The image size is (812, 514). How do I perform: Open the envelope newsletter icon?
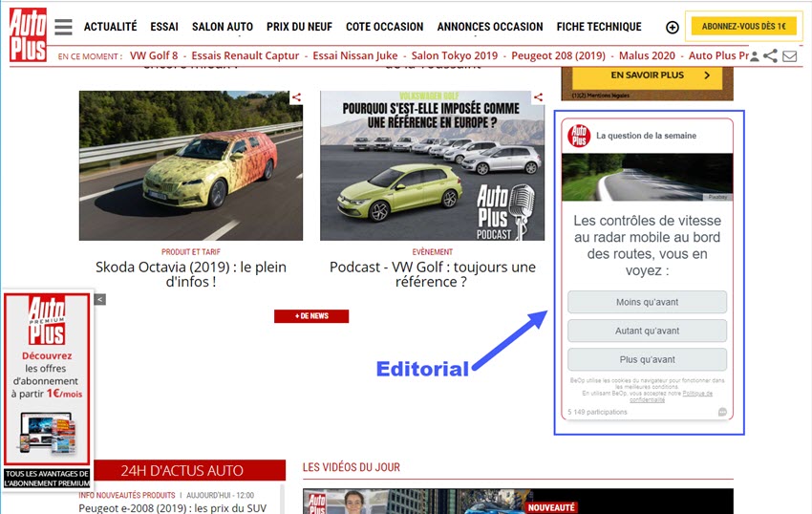[790, 56]
